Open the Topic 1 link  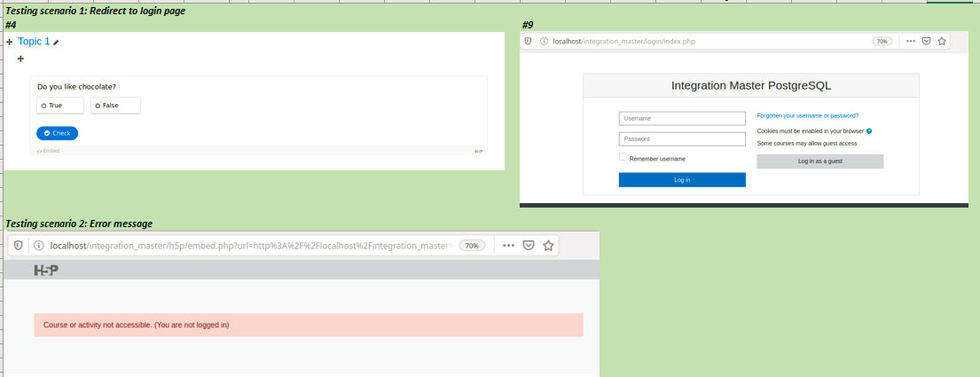(x=34, y=42)
